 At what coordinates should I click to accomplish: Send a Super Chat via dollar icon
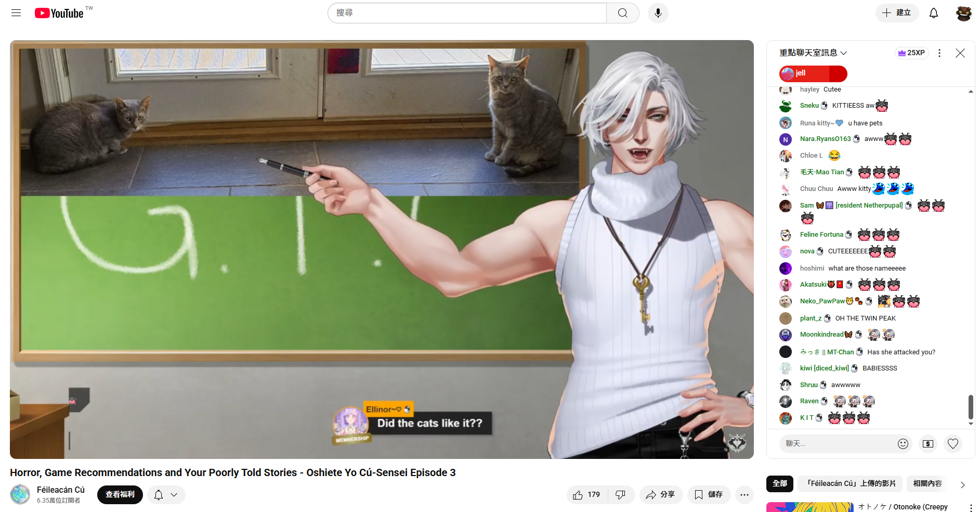click(x=928, y=443)
